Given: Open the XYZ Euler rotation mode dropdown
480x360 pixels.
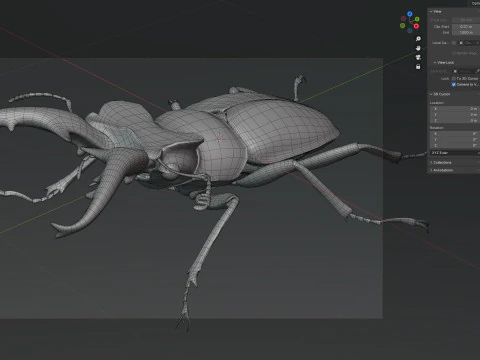Looking at the screenshot, I should pos(455,153).
